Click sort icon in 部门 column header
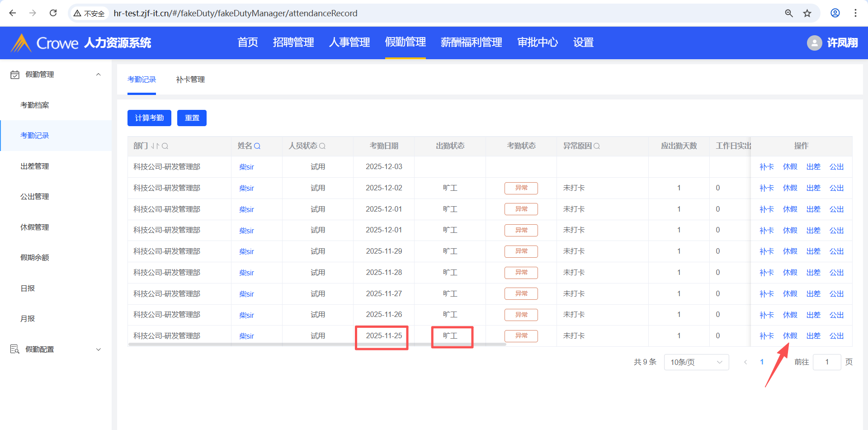 (x=155, y=146)
